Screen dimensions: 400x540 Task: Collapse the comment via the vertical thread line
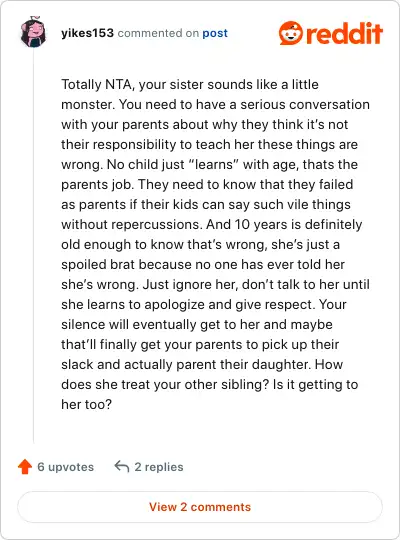click(33, 246)
